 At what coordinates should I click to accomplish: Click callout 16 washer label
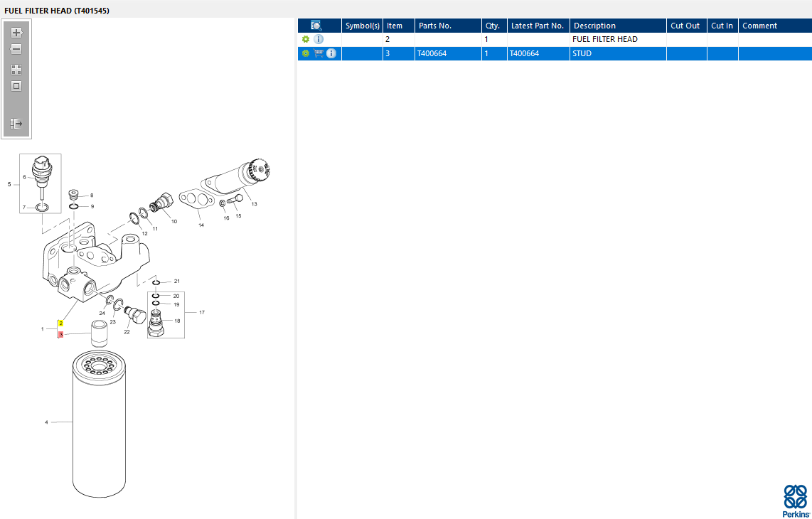[x=226, y=218]
